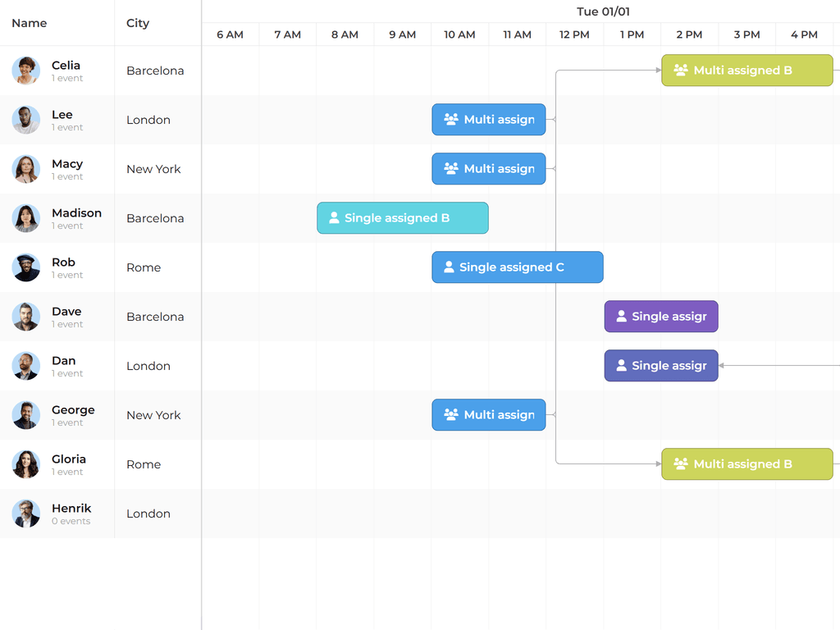Open Rob's Single assigned C event
Image resolution: width=840 pixels, height=630 pixels.
(517, 267)
